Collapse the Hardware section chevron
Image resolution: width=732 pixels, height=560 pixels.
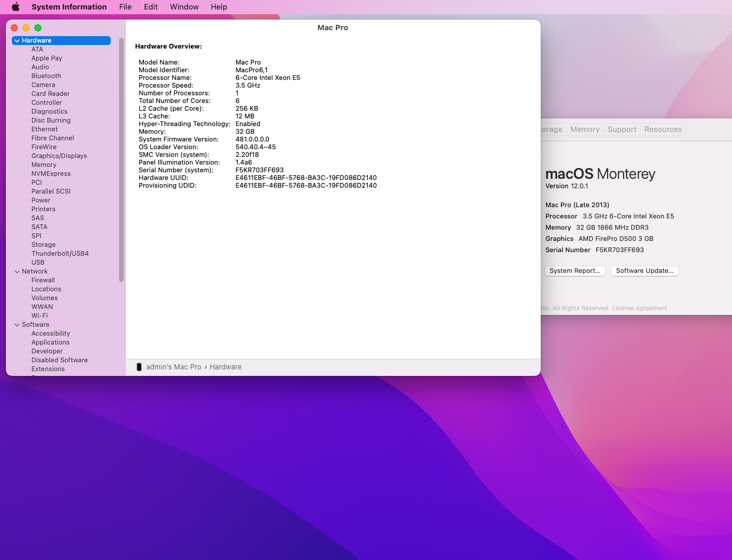pyautogui.click(x=17, y=40)
